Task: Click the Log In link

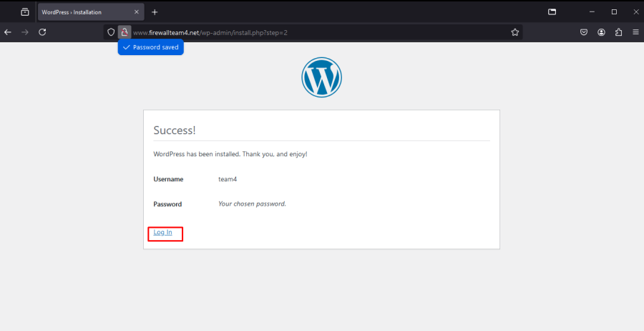Action: click(x=162, y=232)
